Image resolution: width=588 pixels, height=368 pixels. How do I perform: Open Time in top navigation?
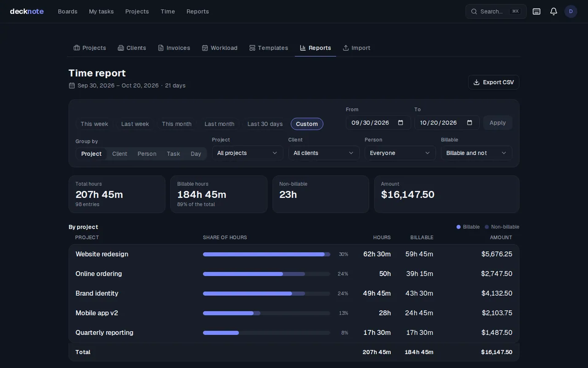168,11
